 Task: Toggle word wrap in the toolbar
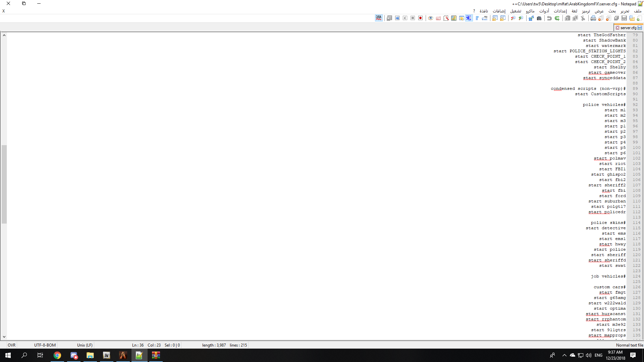coord(485,18)
